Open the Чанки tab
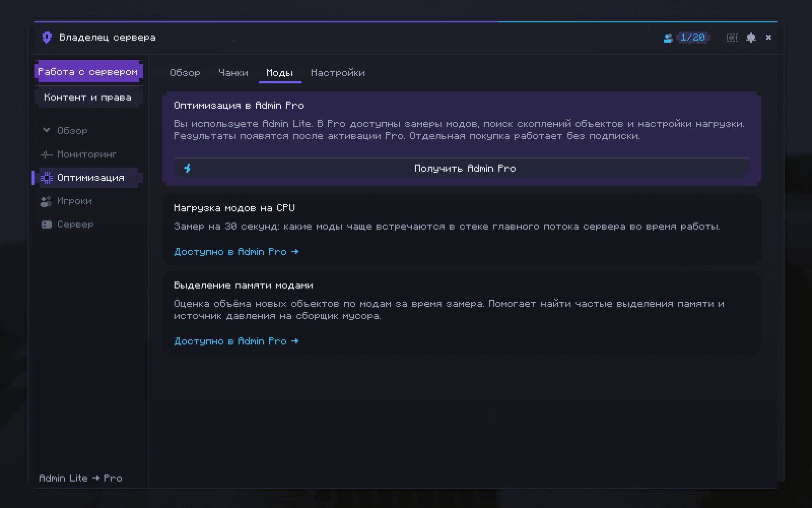This screenshot has height=508, width=812. point(233,73)
